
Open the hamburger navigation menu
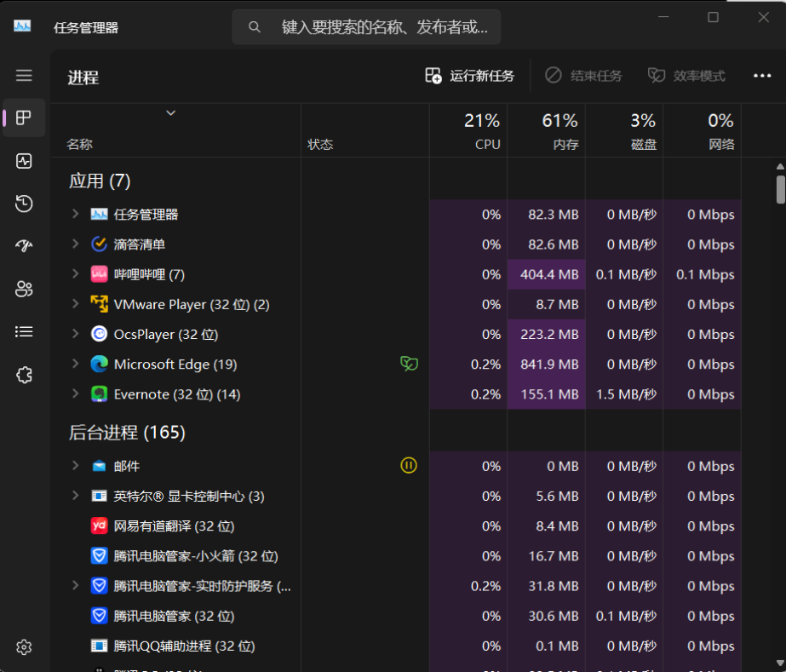[24, 76]
